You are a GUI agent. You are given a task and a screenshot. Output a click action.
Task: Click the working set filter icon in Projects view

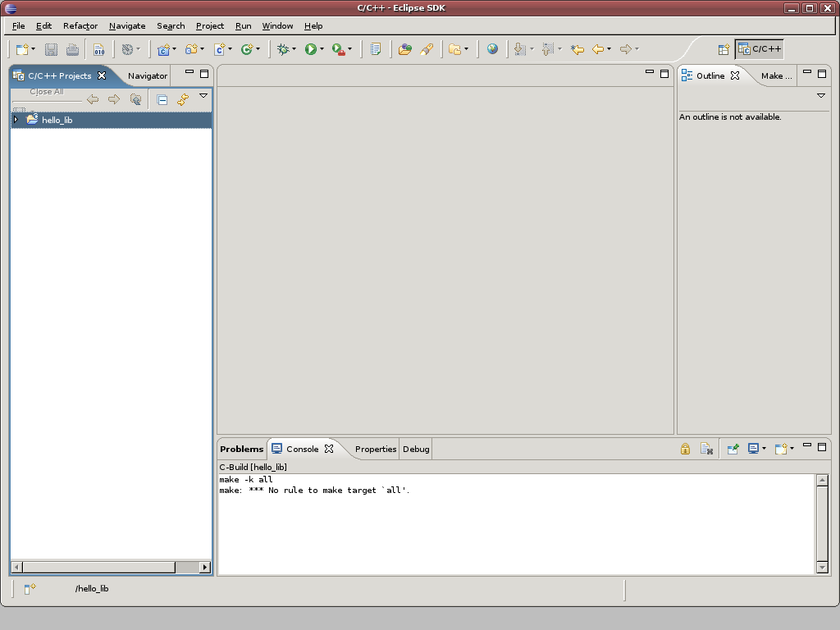[135, 99]
